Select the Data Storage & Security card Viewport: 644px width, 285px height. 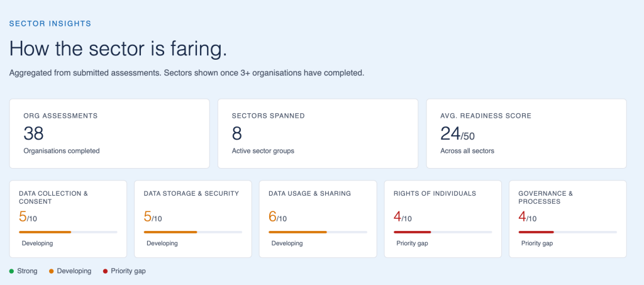(193, 219)
